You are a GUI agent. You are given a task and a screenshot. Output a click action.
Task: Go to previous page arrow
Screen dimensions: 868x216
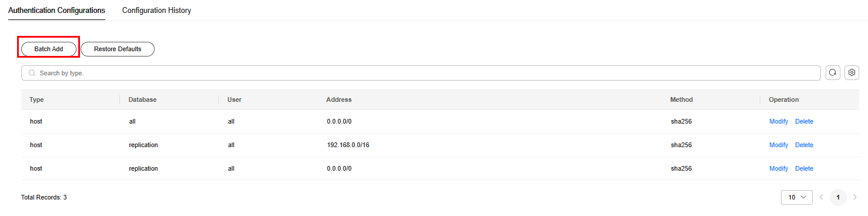821,197
